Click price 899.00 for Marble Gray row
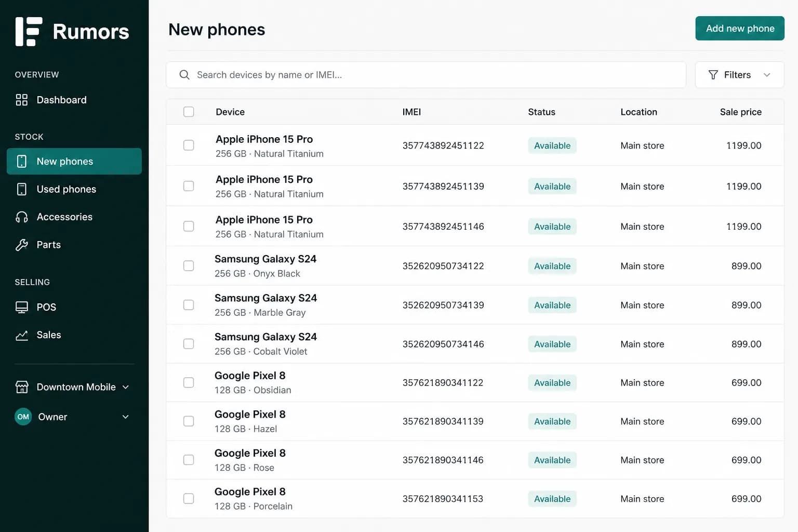Screen dimensions: 798x532 point(746,305)
